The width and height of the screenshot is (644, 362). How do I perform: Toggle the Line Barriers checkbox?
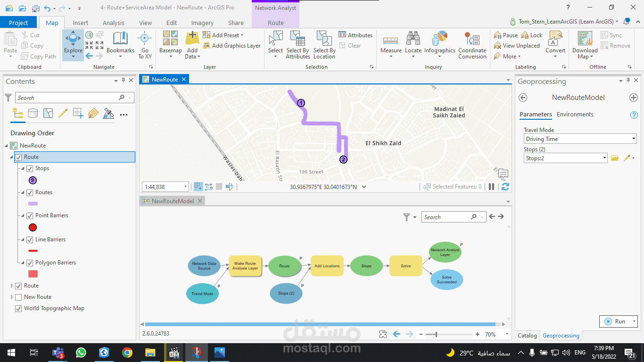[x=30, y=239]
